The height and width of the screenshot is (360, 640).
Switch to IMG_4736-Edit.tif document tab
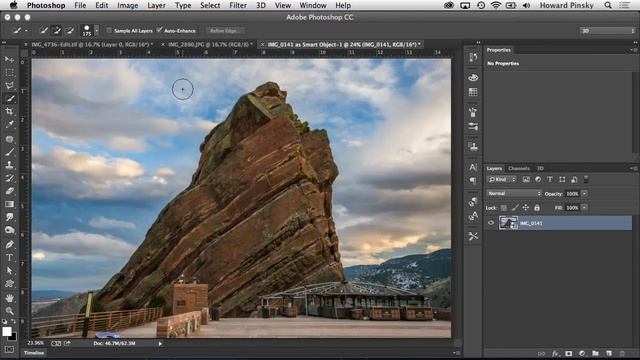point(92,44)
